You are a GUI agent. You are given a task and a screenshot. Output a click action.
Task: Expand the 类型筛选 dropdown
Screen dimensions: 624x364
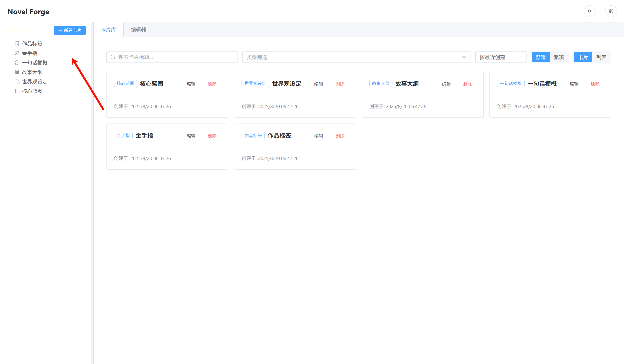[356, 57]
